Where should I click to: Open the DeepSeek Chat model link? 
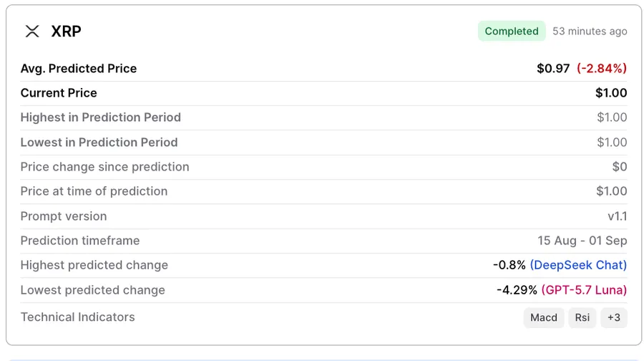pos(578,265)
